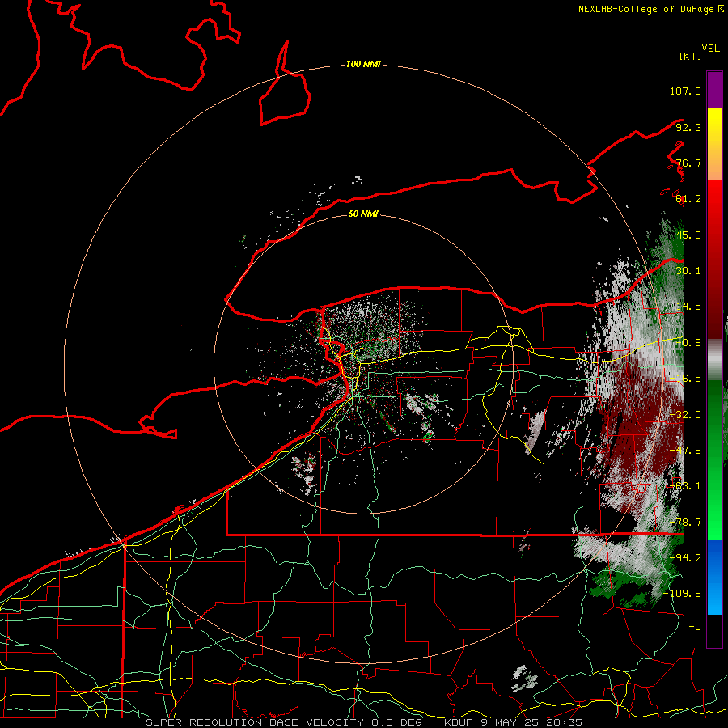Viewport: 728px width, 728px height.
Task: Click the green segment of velocity color bar
Action: click(714, 459)
